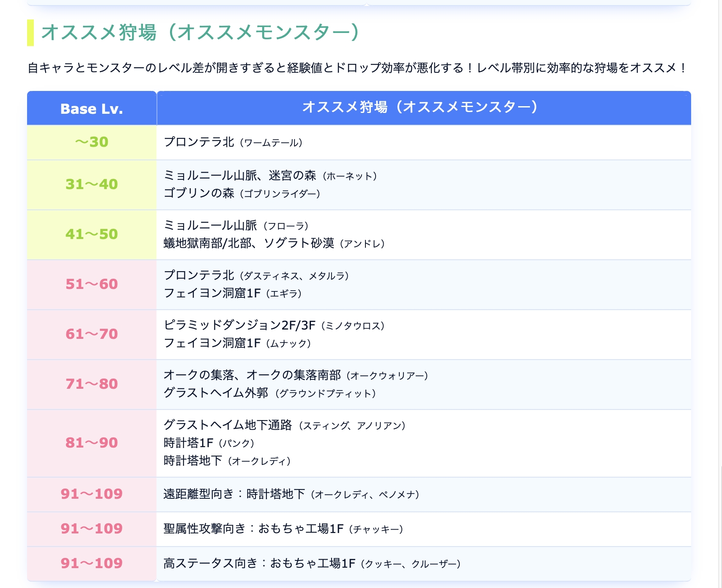
Task: Click the "Base Lv." column header
Action: 92,109
